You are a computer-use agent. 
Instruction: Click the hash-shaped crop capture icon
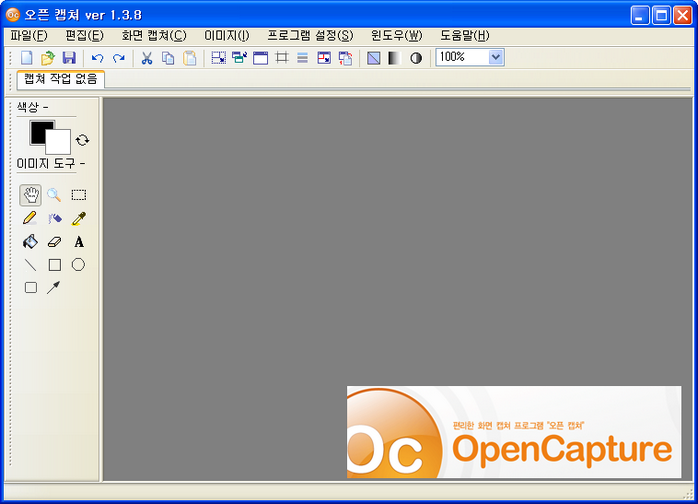coord(282,58)
